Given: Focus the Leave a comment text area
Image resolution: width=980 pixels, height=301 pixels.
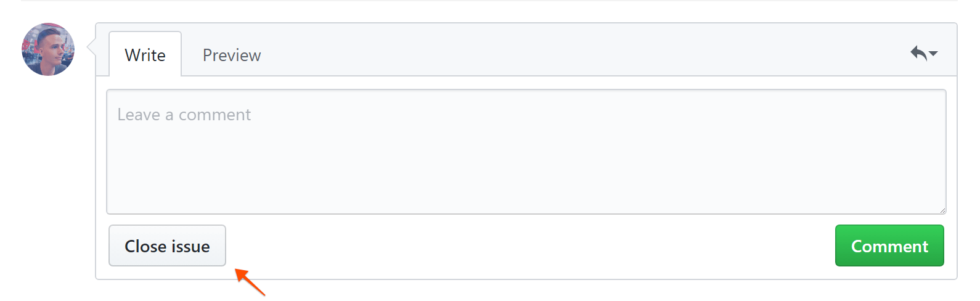Looking at the screenshot, I should (526, 152).
